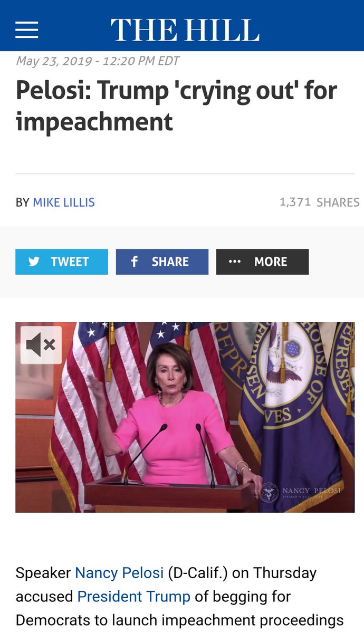Unmute the video with the speaker icon
364x633 pixels.
point(41,345)
